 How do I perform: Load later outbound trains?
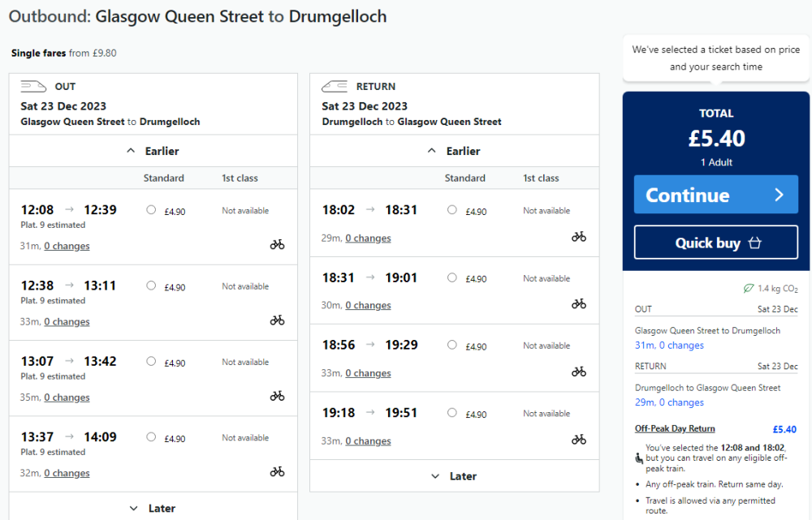click(x=153, y=509)
